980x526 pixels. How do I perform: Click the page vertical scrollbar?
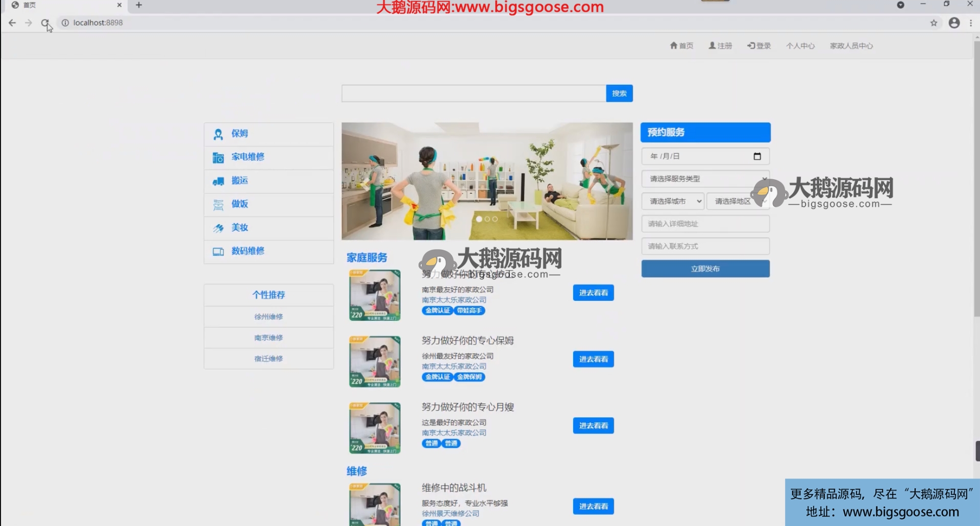976,179
